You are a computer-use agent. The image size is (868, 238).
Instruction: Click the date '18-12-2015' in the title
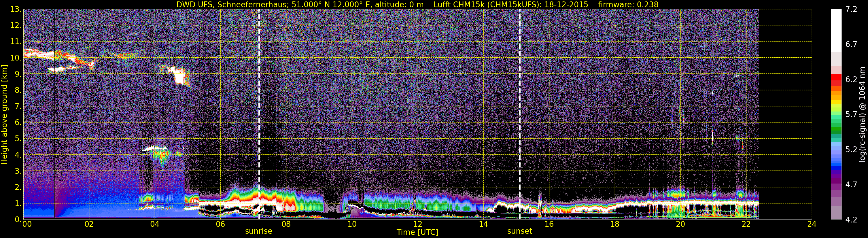coord(566,4)
